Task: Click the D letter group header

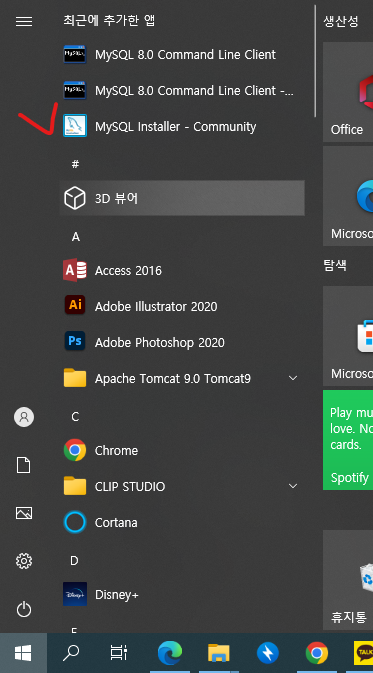Action: [x=75, y=561]
